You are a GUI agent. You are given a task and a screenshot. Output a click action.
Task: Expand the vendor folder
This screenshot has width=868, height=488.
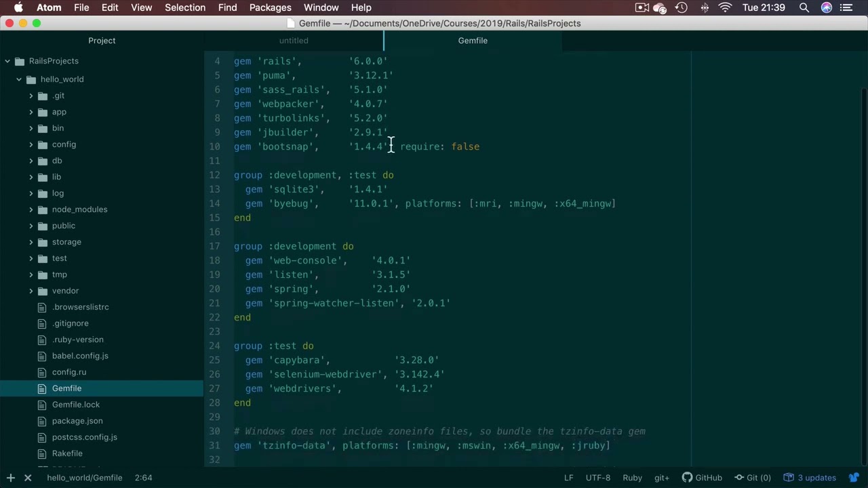pos(31,291)
